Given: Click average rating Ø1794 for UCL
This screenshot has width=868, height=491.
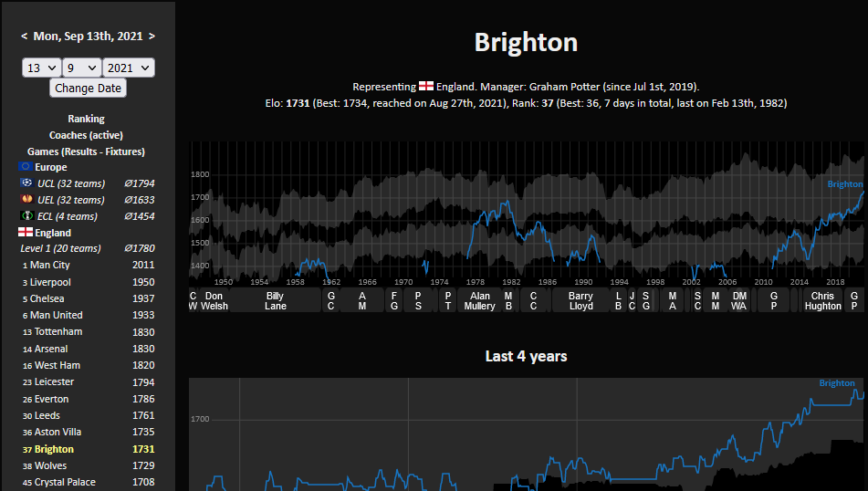Looking at the screenshot, I should tap(140, 183).
